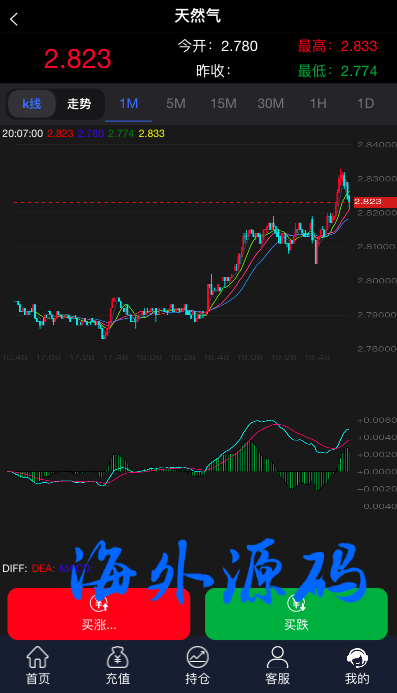Viewport: 397px width, 693px height.
Task: Select the 30M timeframe tab
Action: [271, 104]
